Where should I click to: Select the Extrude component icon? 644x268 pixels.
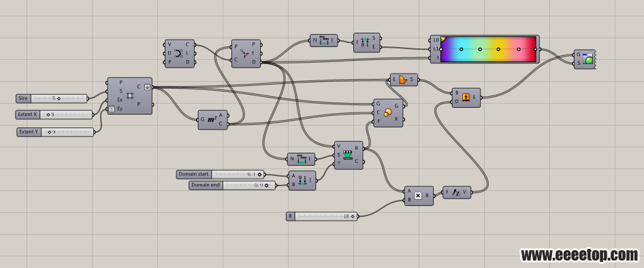466,98
